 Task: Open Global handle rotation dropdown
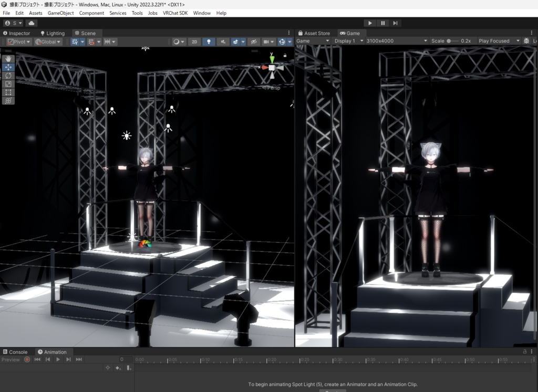[48, 42]
